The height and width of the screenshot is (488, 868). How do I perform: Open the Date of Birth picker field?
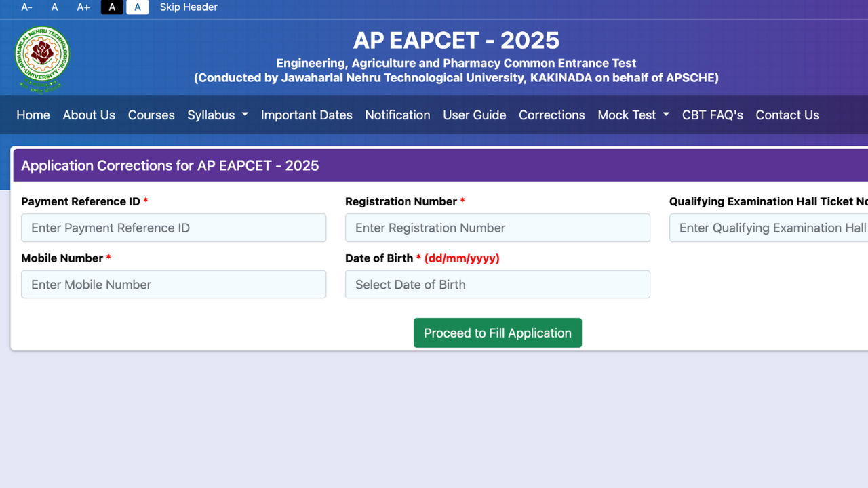[498, 285]
